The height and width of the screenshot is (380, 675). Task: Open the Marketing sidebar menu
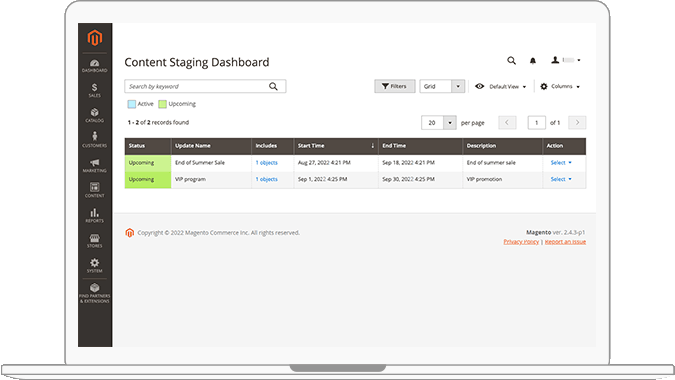(x=95, y=166)
